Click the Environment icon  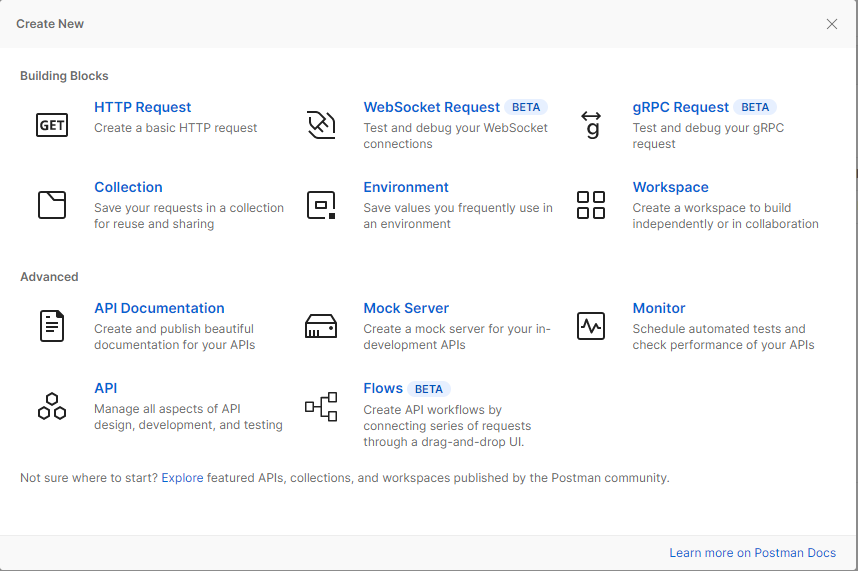(x=321, y=205)
